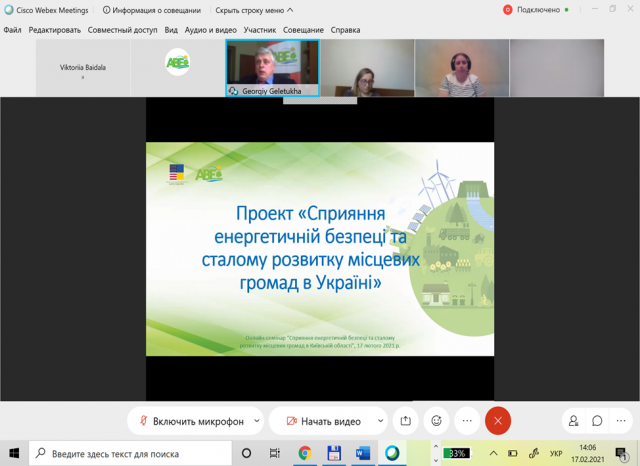
Task: Click the share content icon
Action: [405, 421]
